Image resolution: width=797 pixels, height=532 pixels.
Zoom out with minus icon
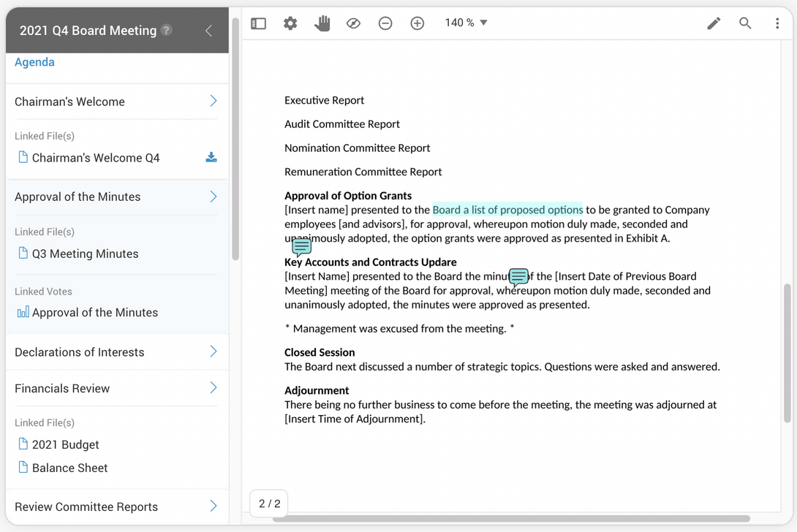[x=385, y=23]
